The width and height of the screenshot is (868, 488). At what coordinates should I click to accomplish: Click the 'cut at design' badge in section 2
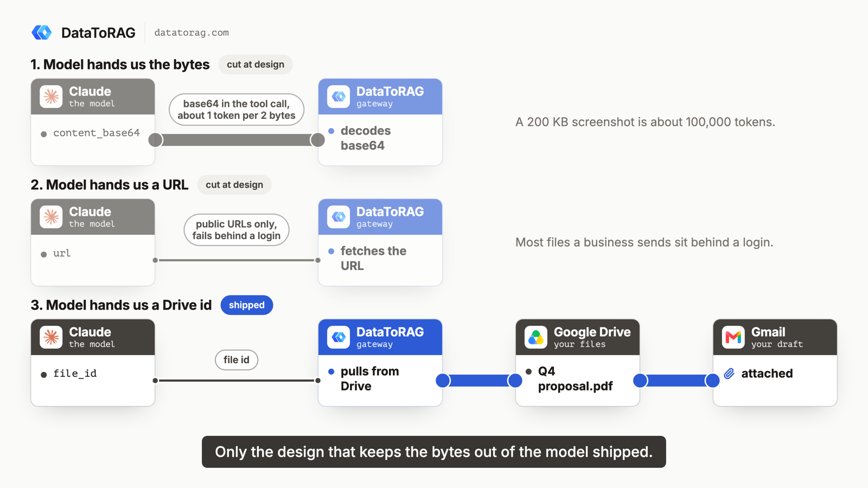tap(234, 185)
